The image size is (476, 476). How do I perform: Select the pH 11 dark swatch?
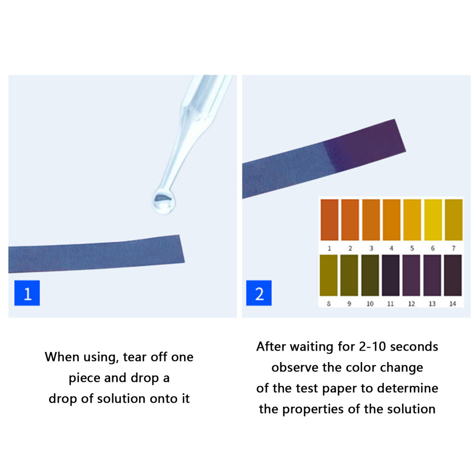tap(391, 276)
